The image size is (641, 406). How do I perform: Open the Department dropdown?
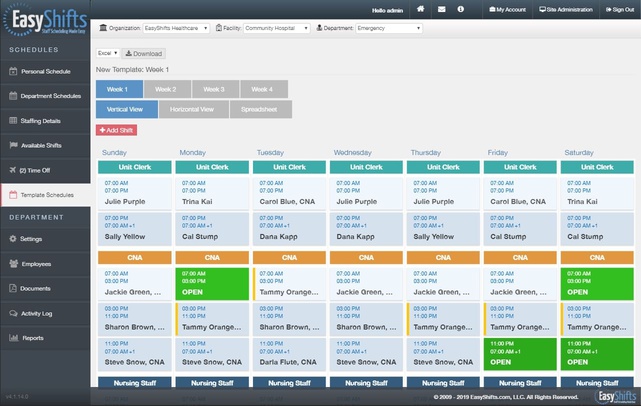pyautogui.click(x=388, y=29)
